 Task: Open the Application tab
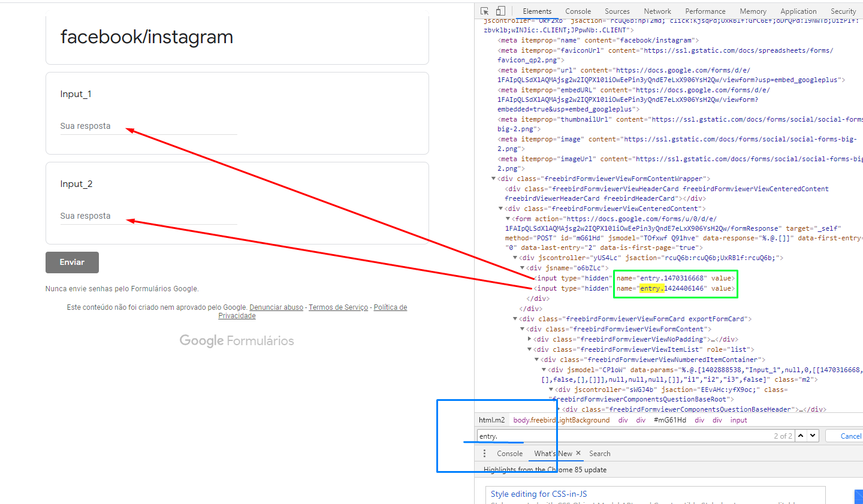(x=798, y=11)
